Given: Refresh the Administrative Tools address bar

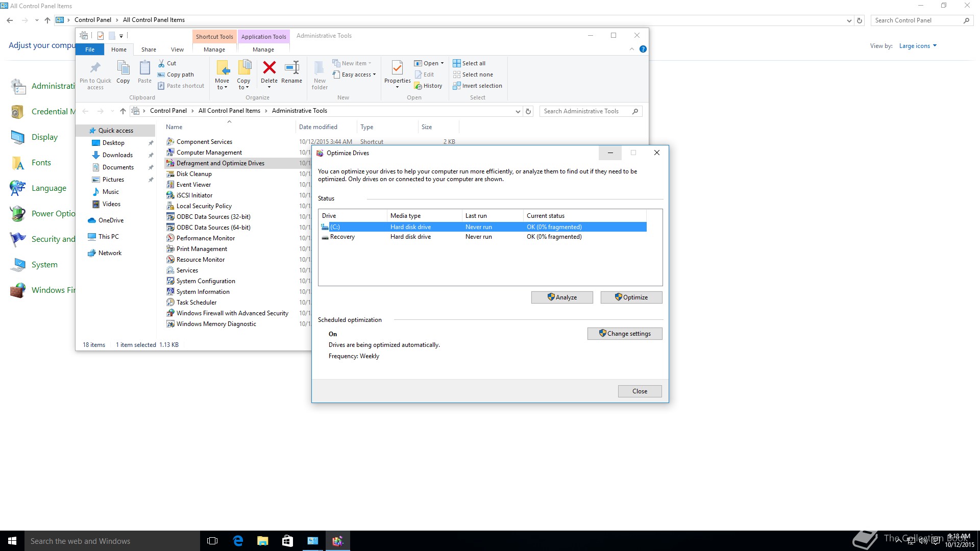Looking at the screenshot, I should (528, 111).
